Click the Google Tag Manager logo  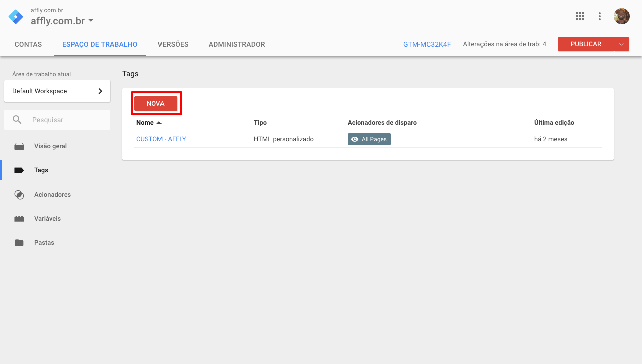pyautogui.click(x=16, y=17)
